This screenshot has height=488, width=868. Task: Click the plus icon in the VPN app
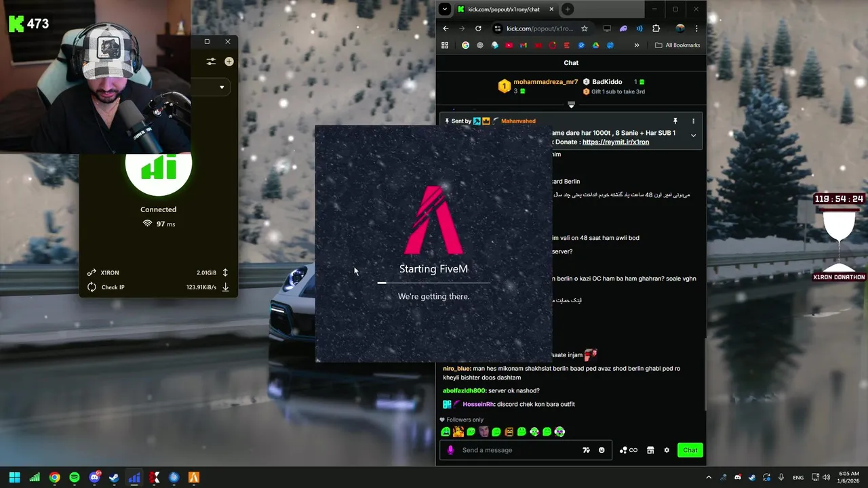click(229, 62)
